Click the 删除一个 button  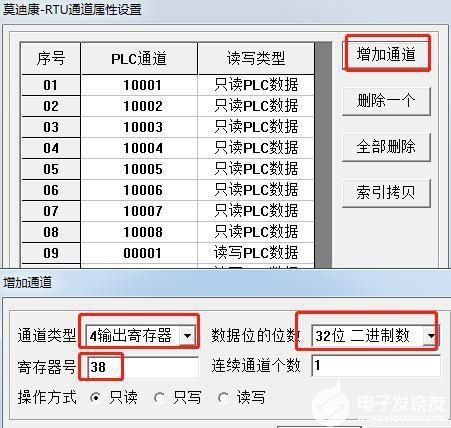pos(386,101)
